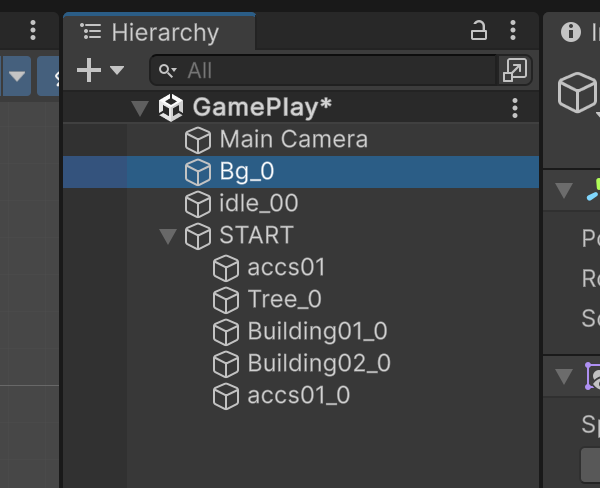
Task: Click the Tree_0 cube icon
Action: click(x=226, y=300)
